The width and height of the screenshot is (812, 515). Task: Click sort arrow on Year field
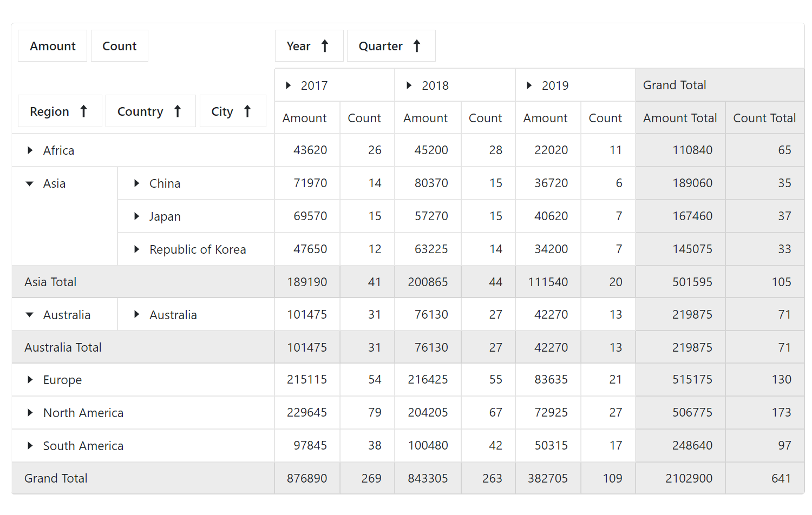(325, 46)
